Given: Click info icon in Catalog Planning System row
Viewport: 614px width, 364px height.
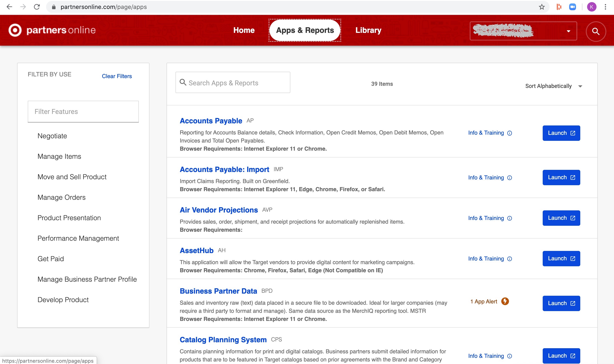Looking at the screenshot, I should coord(509,356).
